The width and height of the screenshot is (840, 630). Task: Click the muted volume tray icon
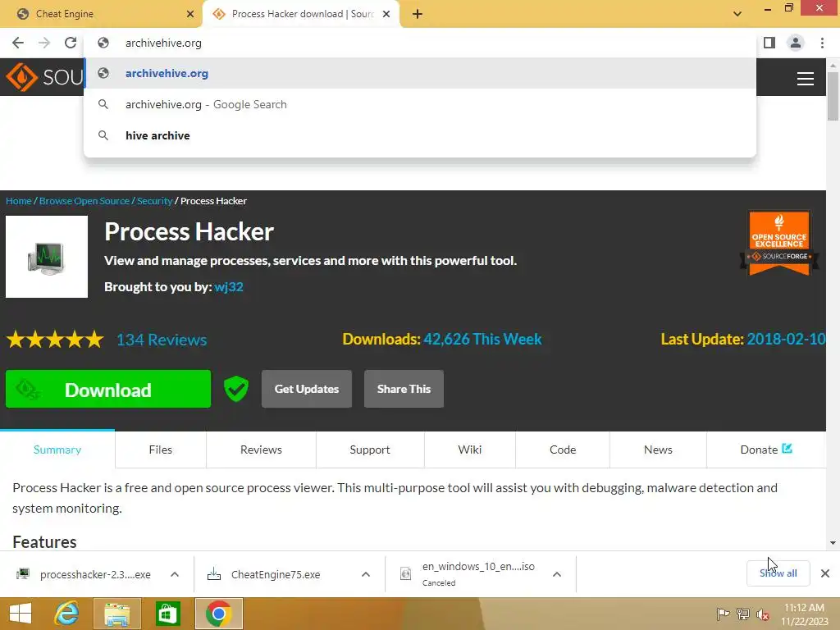click(x=763, y=614)
